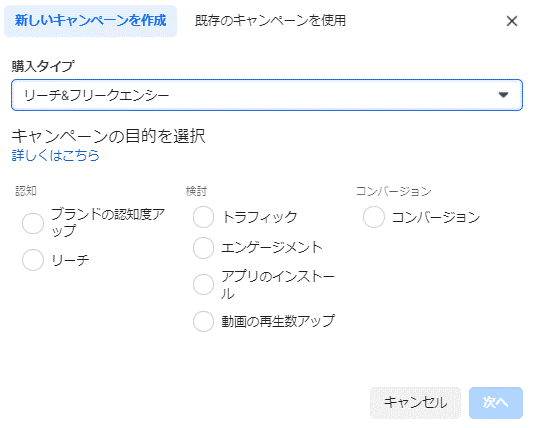Choose the トラフィック objective radio
Image resolution: width=534 pixels, height=428 pixels.
pyautogui.click(x=203, y=217)
